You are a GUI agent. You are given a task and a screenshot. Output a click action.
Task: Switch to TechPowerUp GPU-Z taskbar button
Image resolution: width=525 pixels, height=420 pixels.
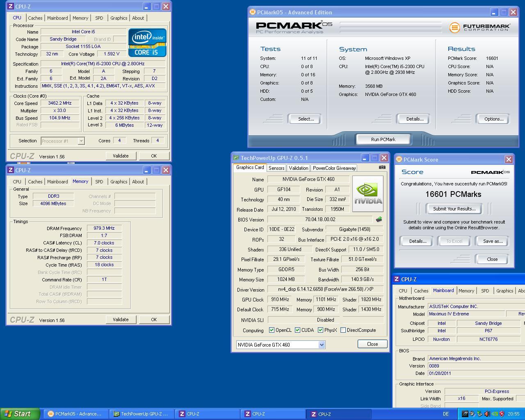coord(142,414)
